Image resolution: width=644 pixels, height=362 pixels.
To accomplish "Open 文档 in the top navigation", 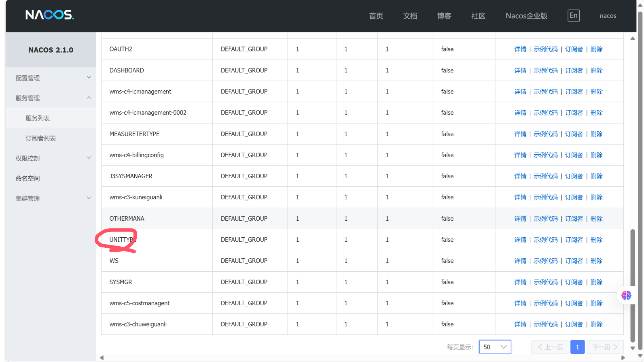I will pos(410,16).
